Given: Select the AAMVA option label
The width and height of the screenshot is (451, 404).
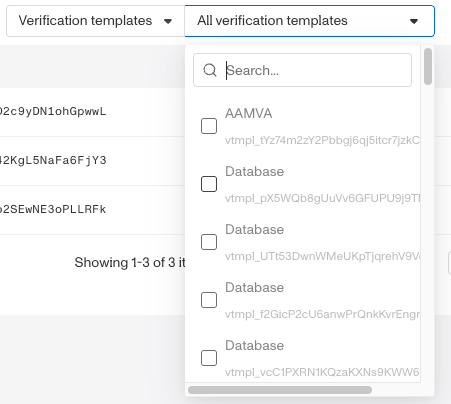Looking at the screenshot, I should (x=249, y=113).
